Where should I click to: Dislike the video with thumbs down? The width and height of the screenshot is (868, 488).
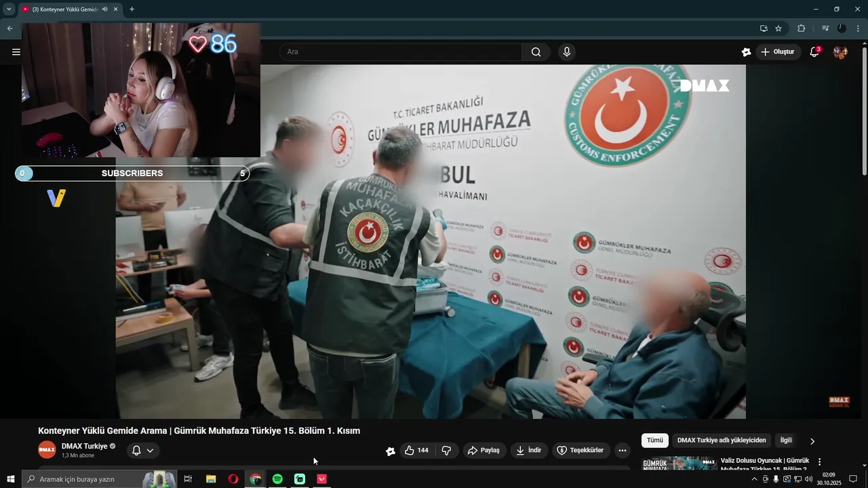pos(446,450)
